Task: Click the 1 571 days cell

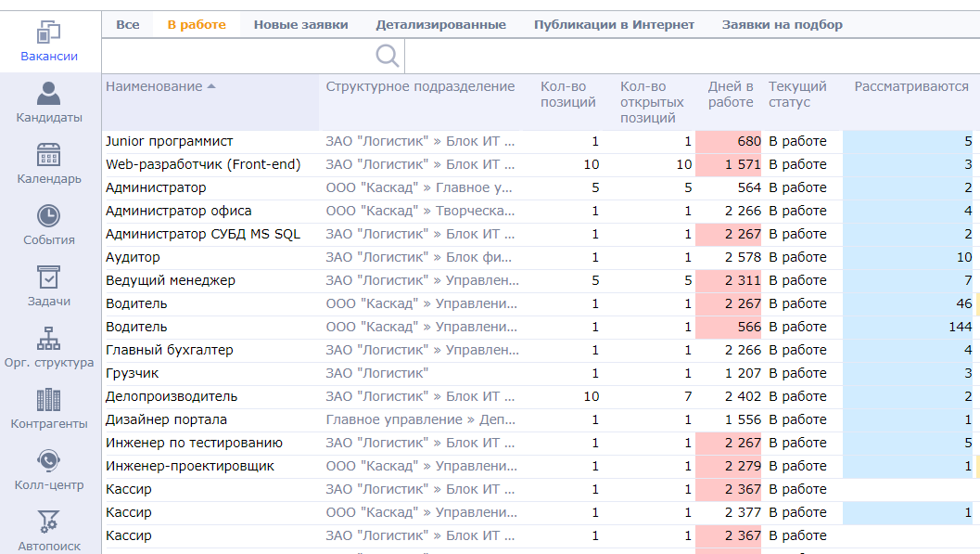Action: 728,164
